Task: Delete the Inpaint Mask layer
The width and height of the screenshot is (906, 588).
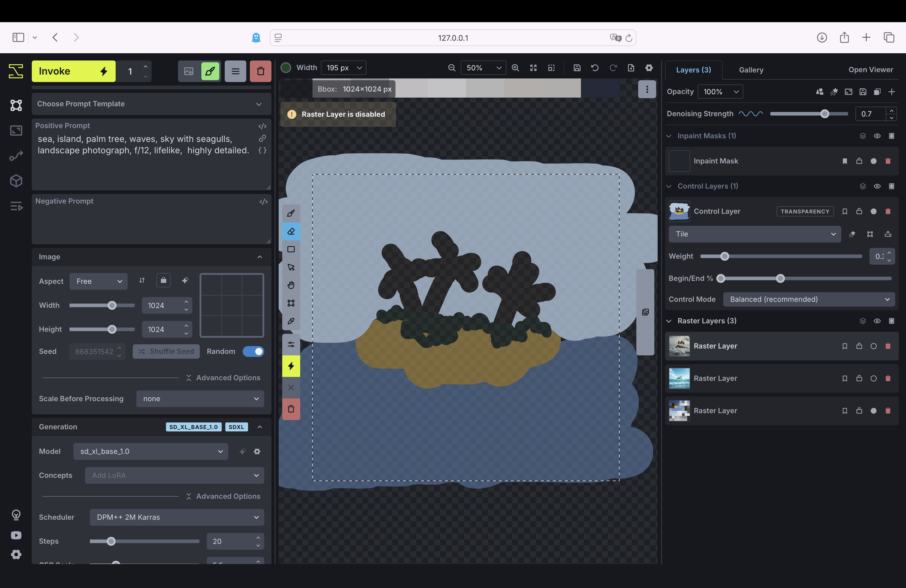Action: click(x=888, y=161)
